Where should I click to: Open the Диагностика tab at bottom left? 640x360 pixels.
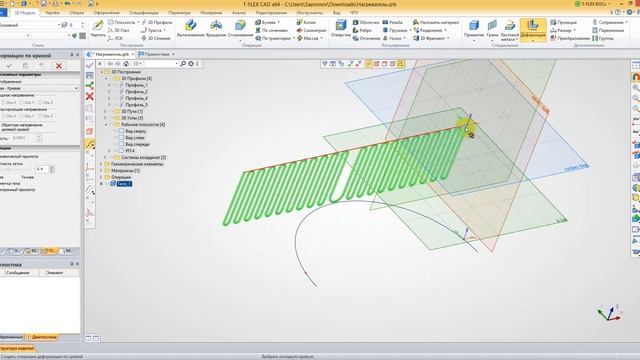(42, 337)
